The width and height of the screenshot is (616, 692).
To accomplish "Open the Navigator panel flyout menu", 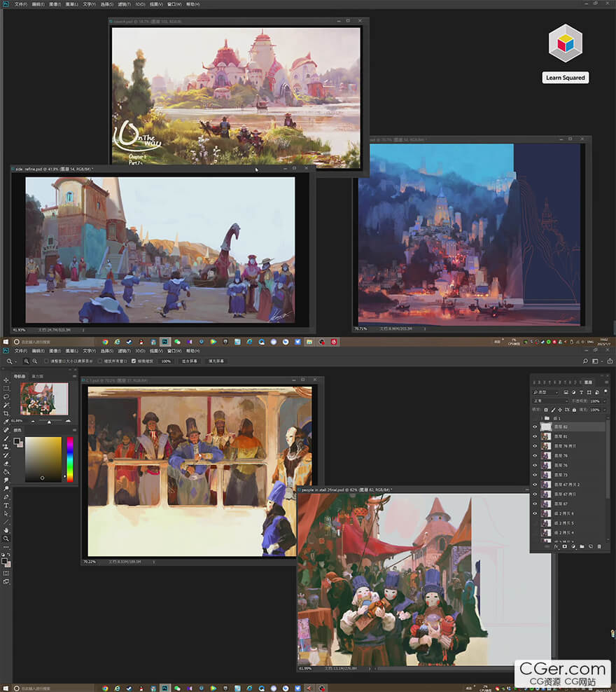I will (74, 376).
